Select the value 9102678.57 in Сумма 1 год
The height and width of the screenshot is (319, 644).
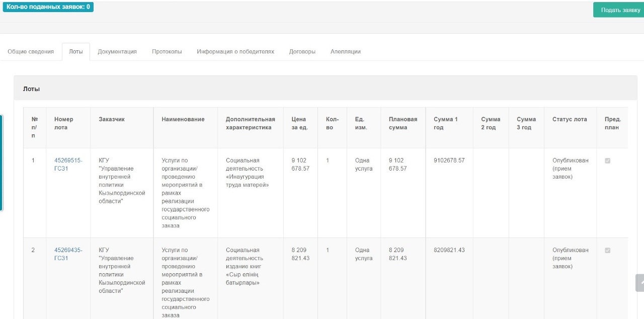449,161
